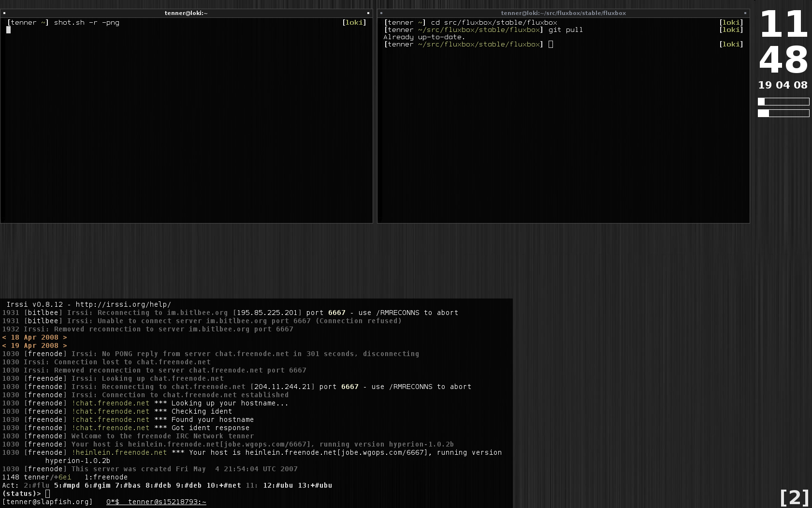This screenshot has height=508, width=812.
Task: Click the git pull command text
Action: (565, 30)
